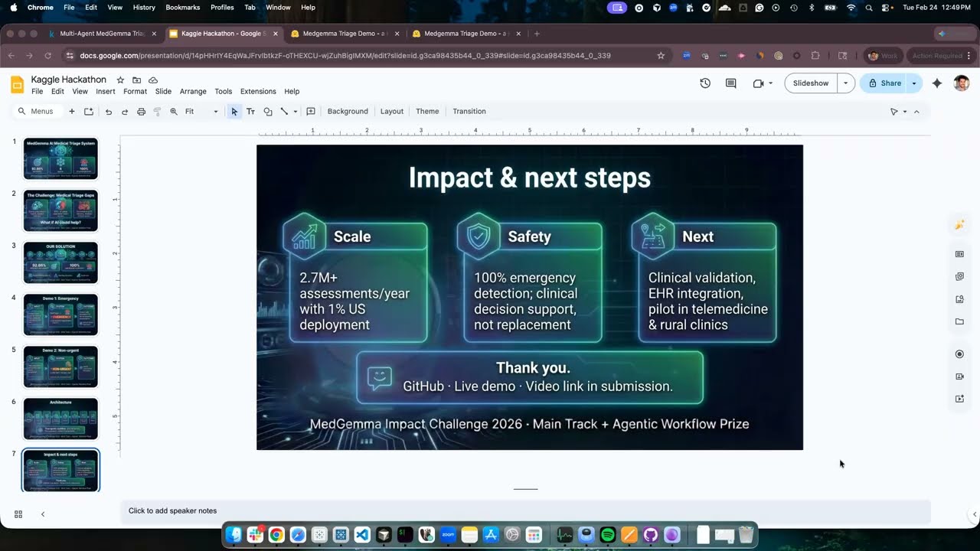Click the Transition button
980x551 pixels.
pos(469,111)
